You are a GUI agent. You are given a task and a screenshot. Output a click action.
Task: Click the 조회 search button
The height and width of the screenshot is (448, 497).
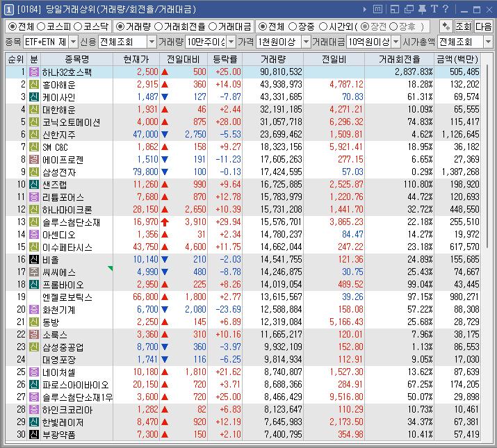click(463, 26)
